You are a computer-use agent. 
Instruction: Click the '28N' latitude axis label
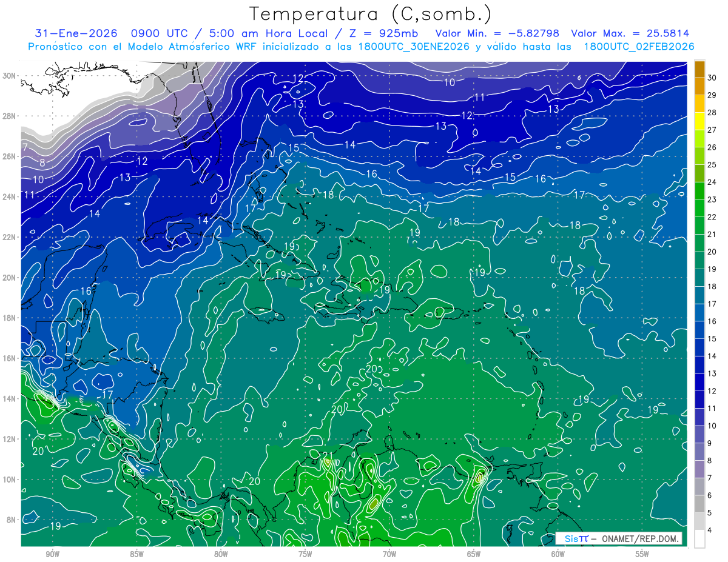pyautogui.click(x=9, y=116)
